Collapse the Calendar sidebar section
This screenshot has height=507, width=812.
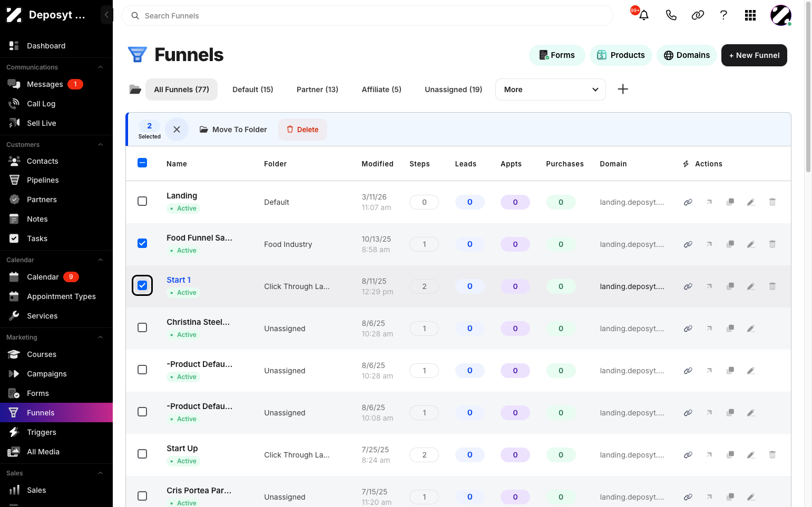(100, 260)
